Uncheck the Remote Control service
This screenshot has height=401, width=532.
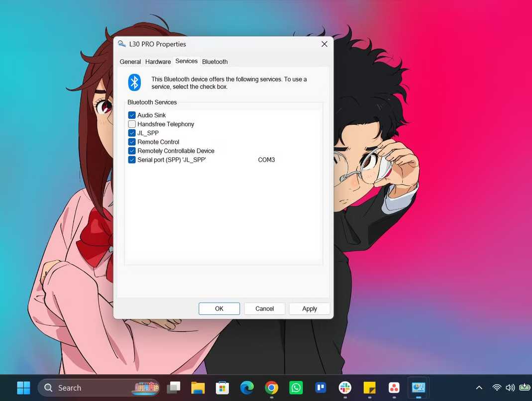(x=132, y=142)
